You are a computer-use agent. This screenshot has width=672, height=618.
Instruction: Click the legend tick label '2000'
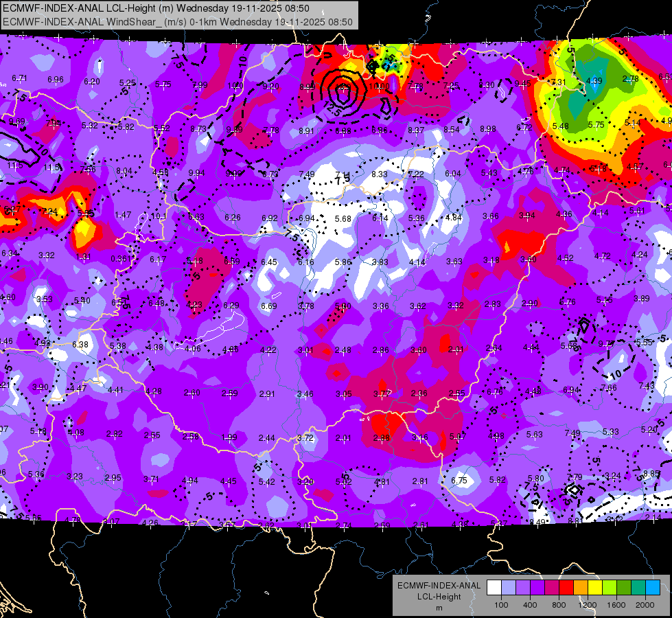point(645,605)
